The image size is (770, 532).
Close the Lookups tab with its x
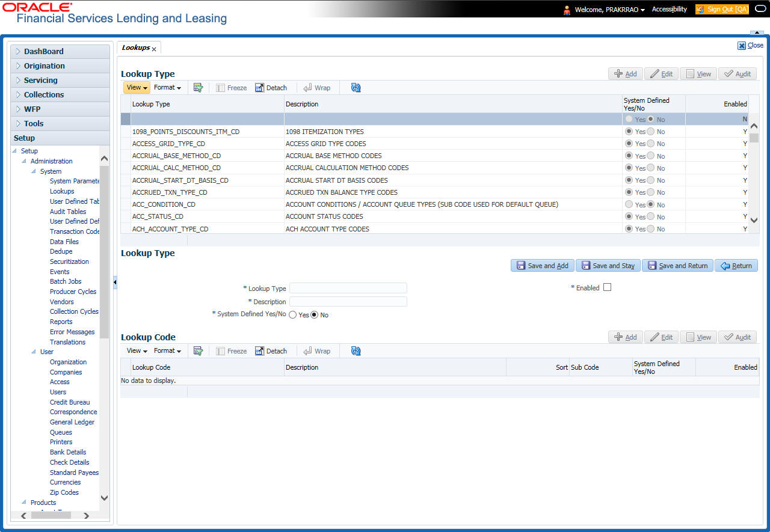[x=154, y=49]
